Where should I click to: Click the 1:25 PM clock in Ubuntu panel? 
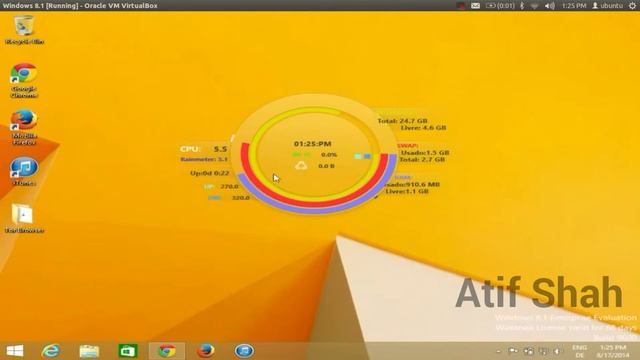[x=573, y=6]
